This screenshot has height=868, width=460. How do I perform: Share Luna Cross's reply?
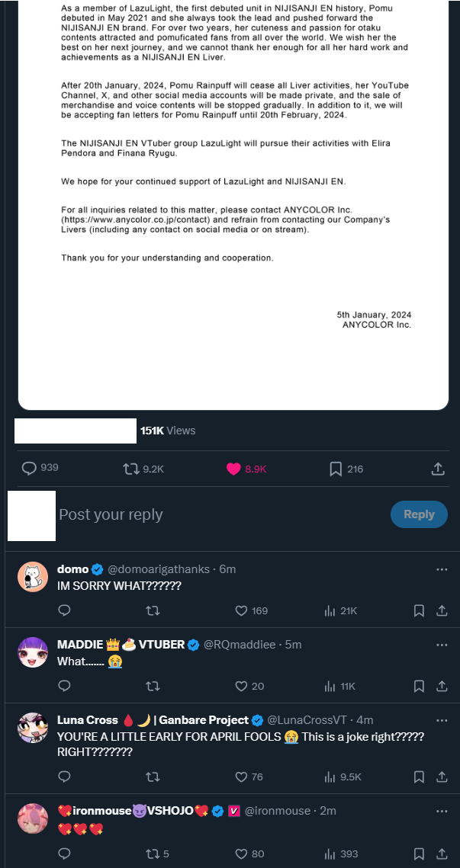[x=442, y=777]
